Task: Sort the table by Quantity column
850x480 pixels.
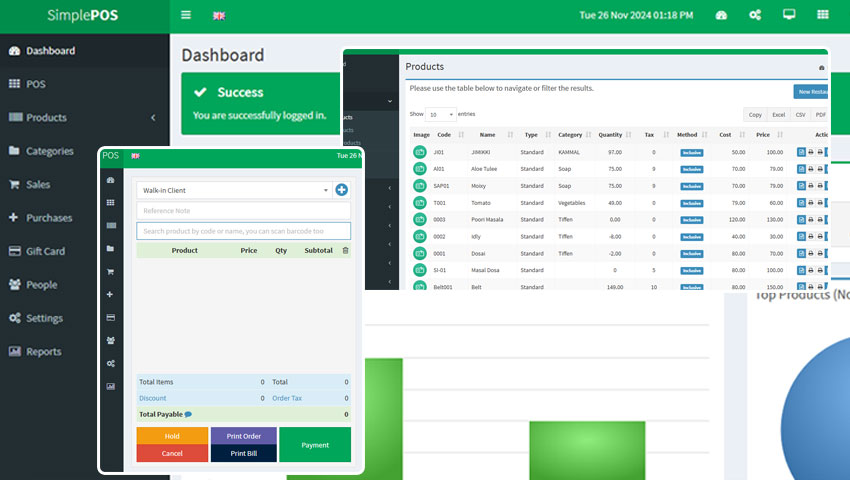Action: pos(610,135)
